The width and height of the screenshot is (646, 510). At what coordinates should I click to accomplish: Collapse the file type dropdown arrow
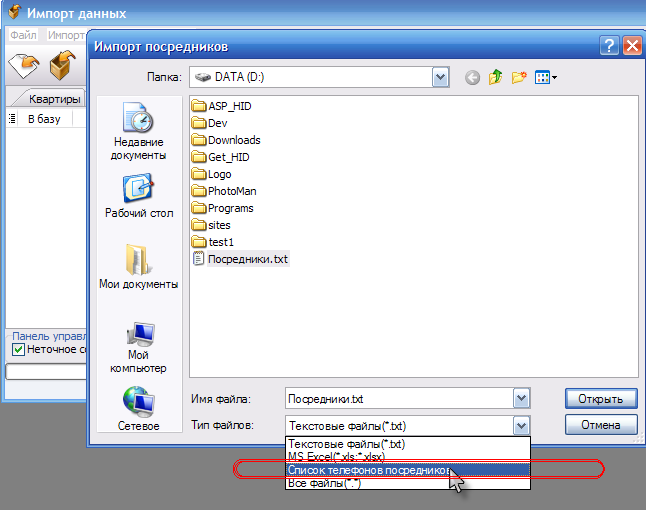520,426
